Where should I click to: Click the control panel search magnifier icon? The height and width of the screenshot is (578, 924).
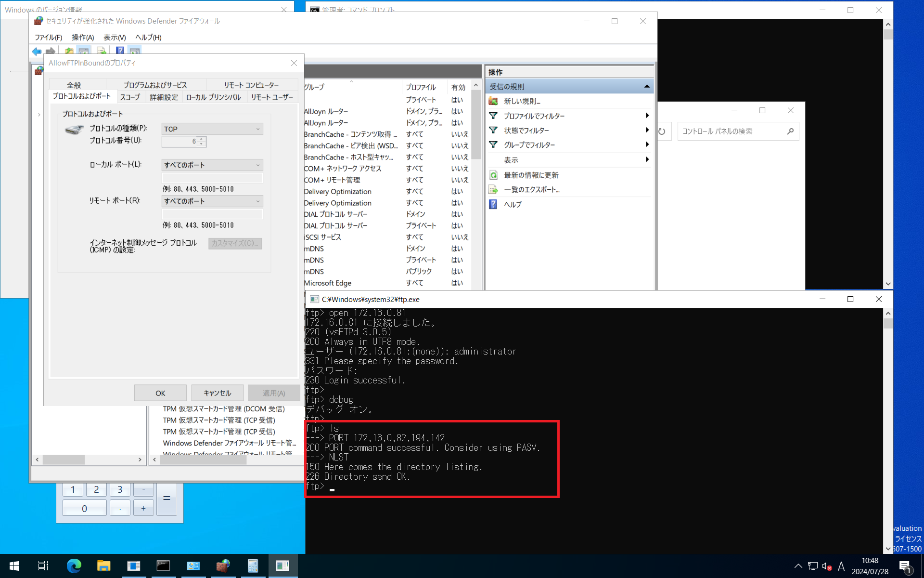pos(790,131)
